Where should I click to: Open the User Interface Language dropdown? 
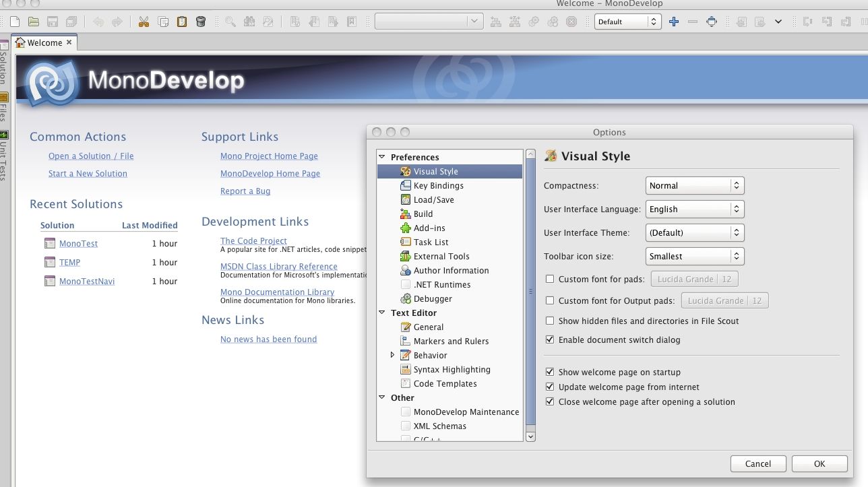pos(695,209)
